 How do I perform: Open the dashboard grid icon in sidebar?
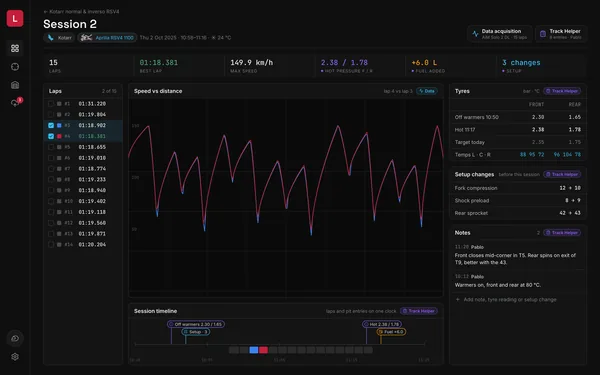(15, 48)
